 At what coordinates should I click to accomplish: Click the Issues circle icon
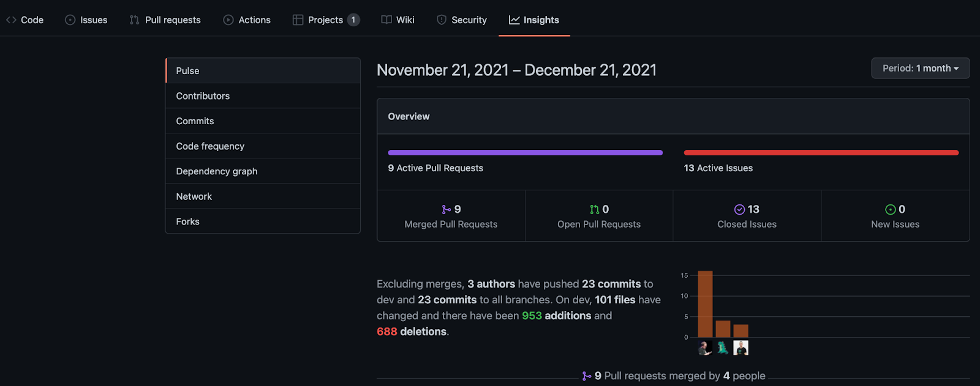[x=70, y=20]
